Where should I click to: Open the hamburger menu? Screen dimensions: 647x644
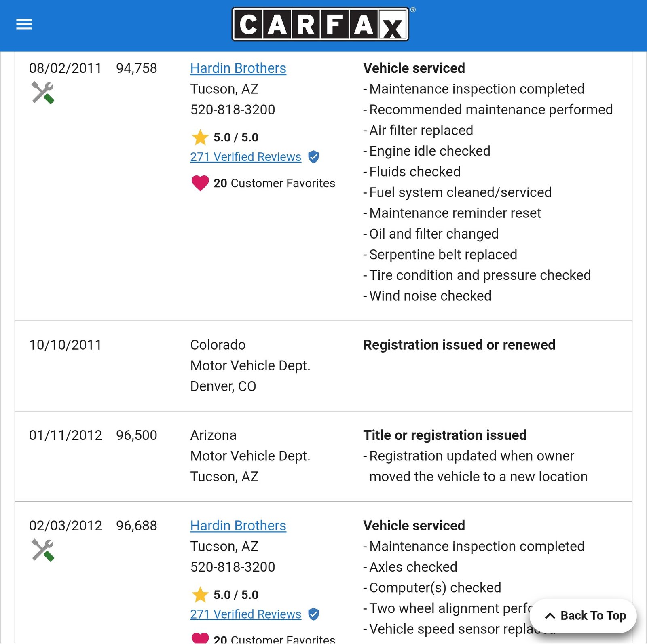[24, 25]
